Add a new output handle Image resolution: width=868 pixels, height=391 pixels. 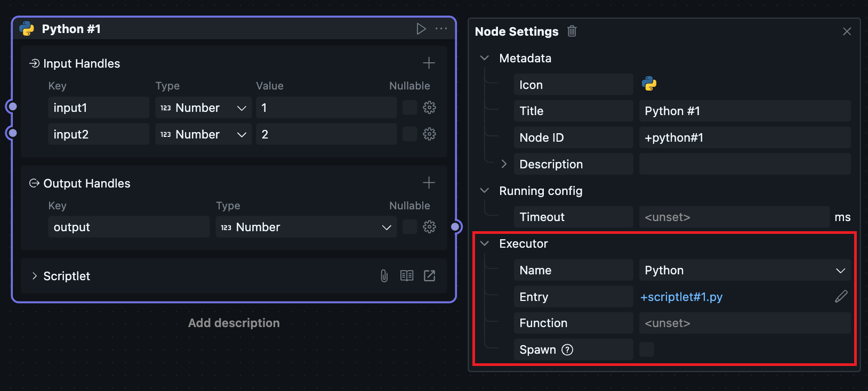tap(429, 183)
